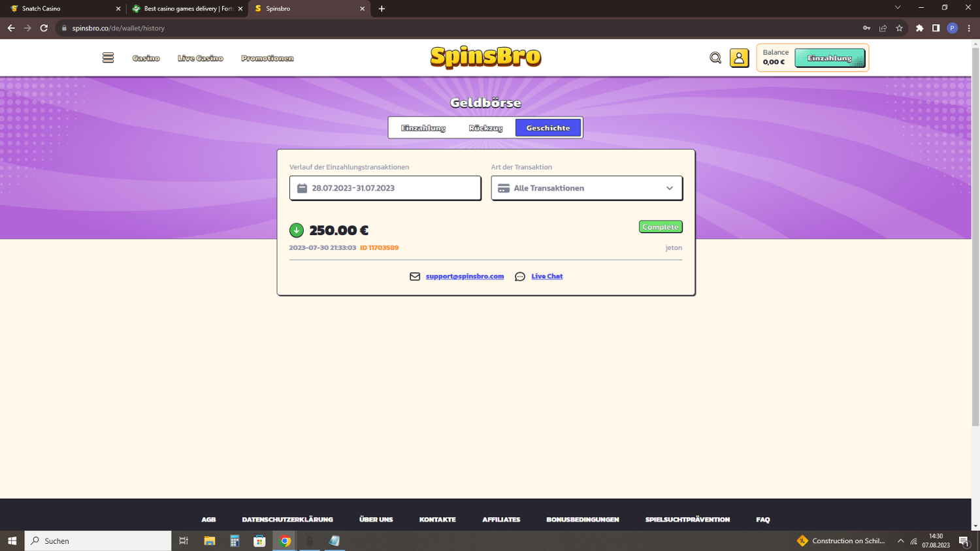Click the bookmark star in the address bar
The height and width of the screenshot is (551, 980).
coord(900,28)
